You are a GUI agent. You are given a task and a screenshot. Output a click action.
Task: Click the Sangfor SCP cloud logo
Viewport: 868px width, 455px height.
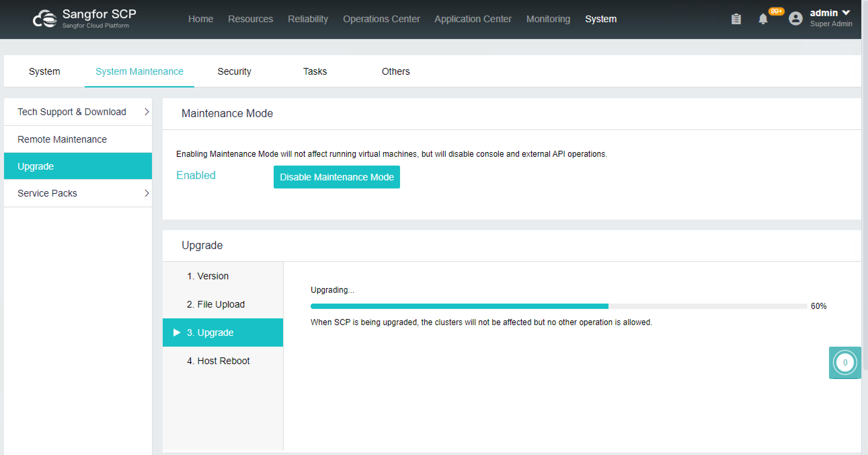tap(45, 19)
